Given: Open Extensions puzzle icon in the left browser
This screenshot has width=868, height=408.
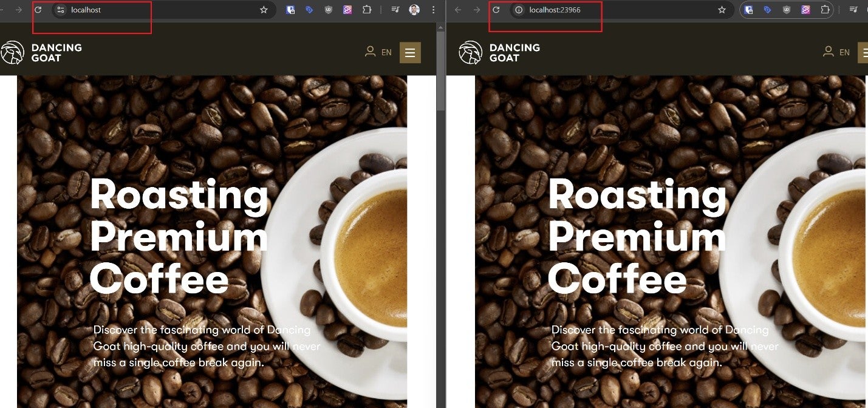Looking at the screenshot, I should [367, 10].
